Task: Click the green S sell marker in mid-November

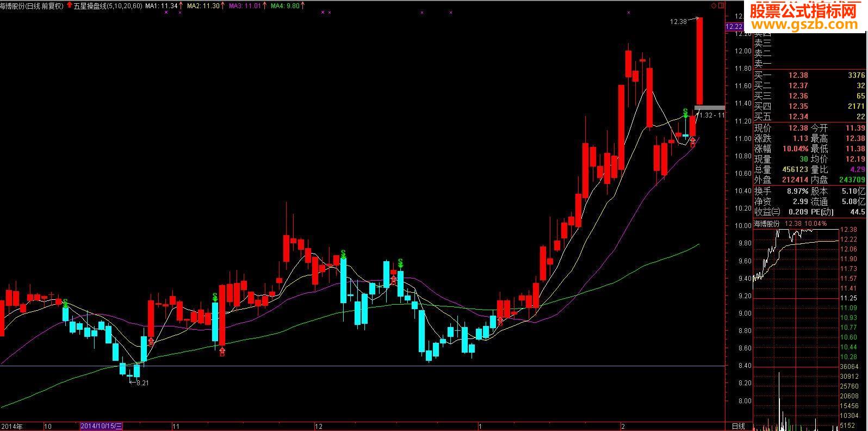Action: pos(215,298)
